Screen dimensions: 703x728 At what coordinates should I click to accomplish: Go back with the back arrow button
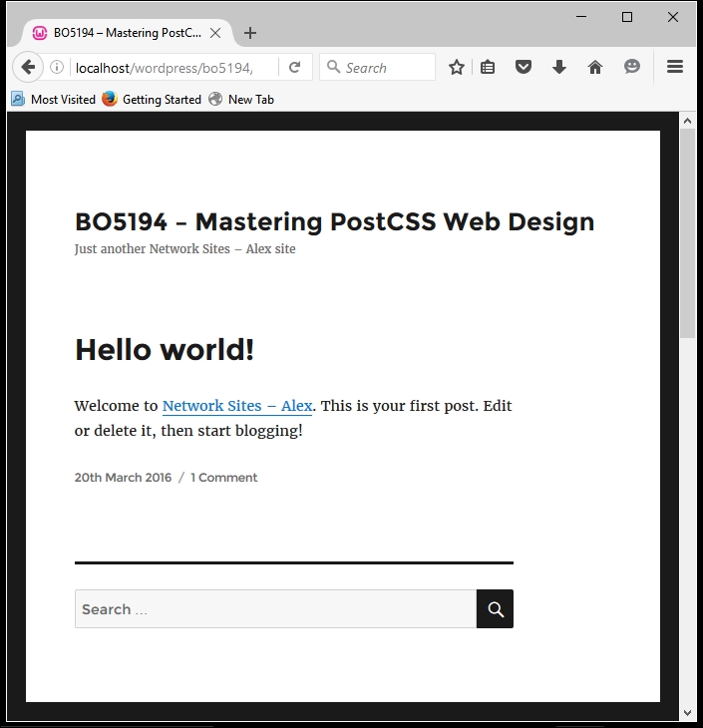point(28,68)
